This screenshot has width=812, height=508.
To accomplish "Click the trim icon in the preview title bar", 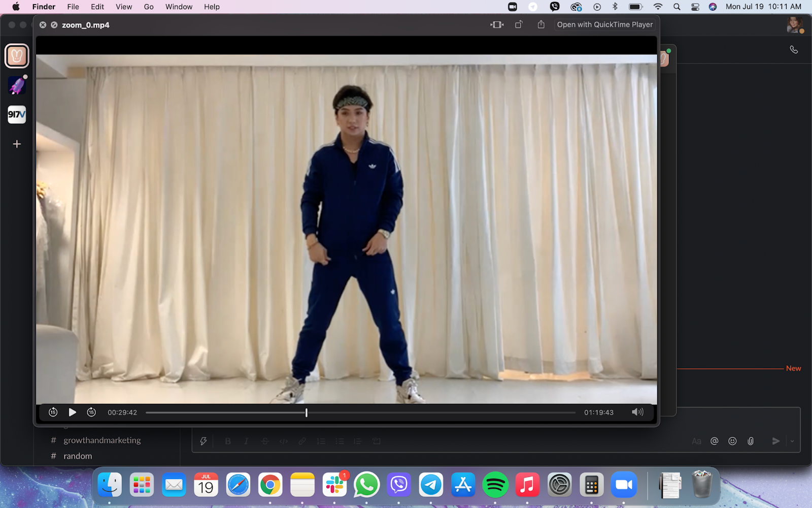I will click(497, 24).
